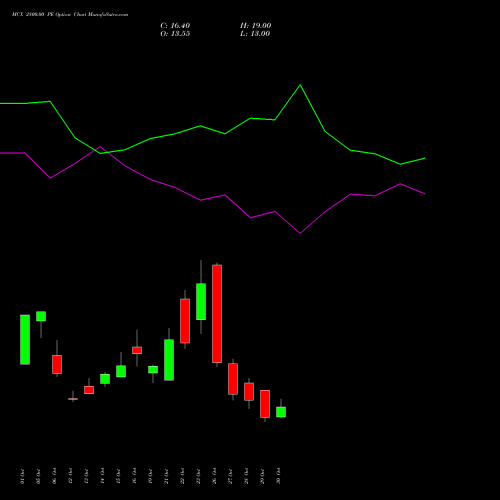Select the small green candlestick above 19 Oct
The image size is (500, 500).
tap(153, 370)
